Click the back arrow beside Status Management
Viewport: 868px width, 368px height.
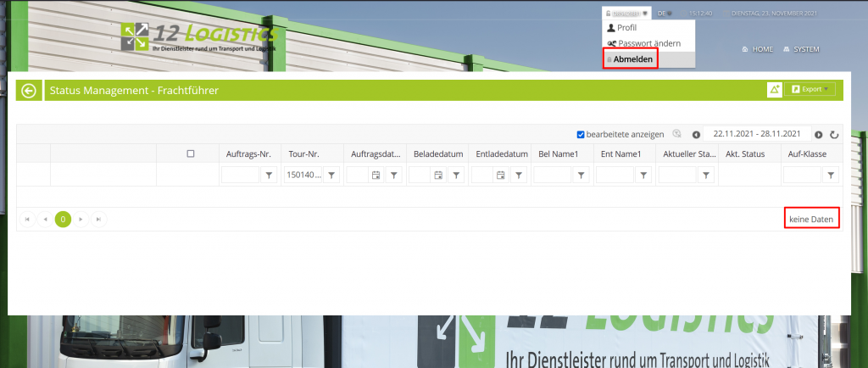29,90
